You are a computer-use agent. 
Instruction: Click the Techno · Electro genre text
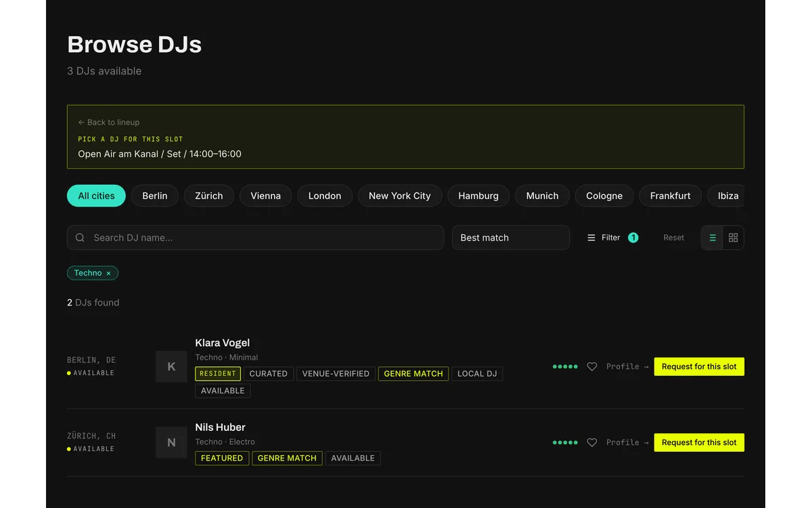(x=225, y=442)
